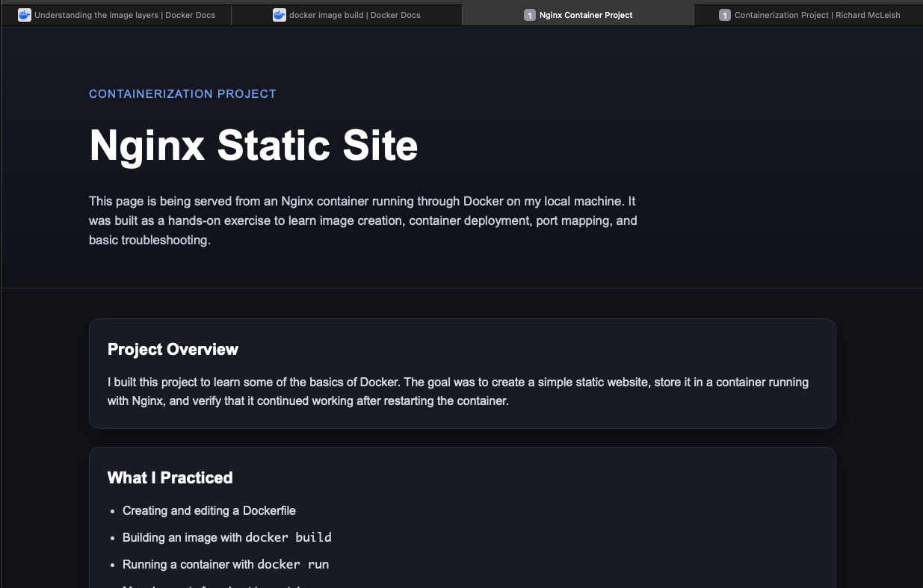Click the Project Overview description text

point(458,391)
